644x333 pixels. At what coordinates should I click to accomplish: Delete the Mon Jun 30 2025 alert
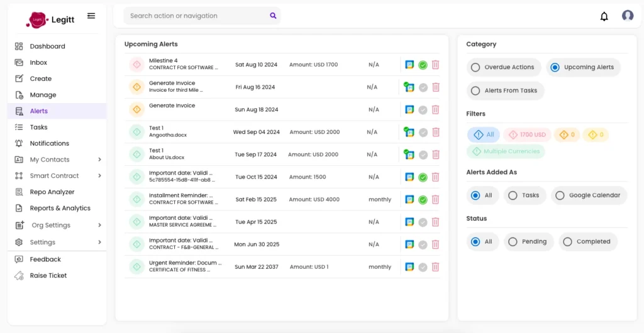coord(435,244)
